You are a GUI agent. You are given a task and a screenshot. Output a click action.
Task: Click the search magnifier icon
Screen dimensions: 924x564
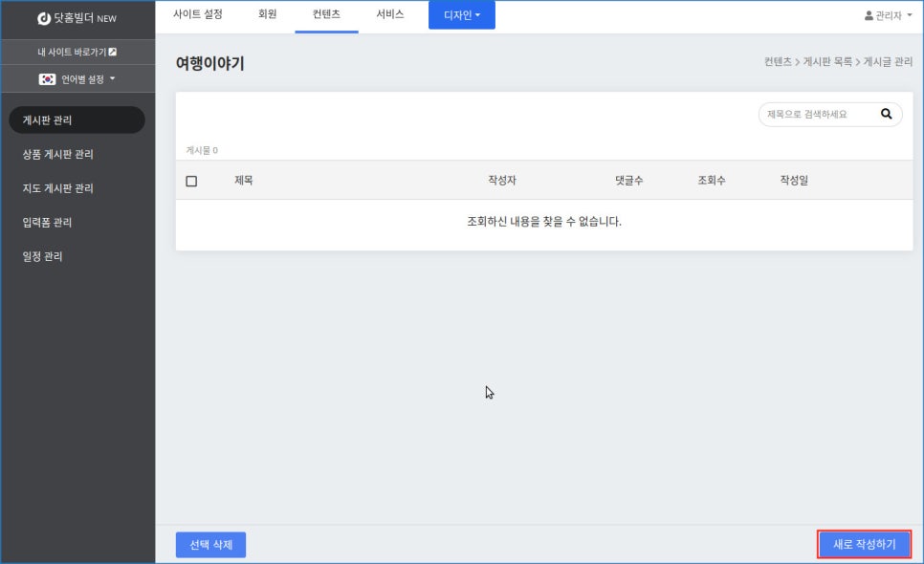(886, 114)
